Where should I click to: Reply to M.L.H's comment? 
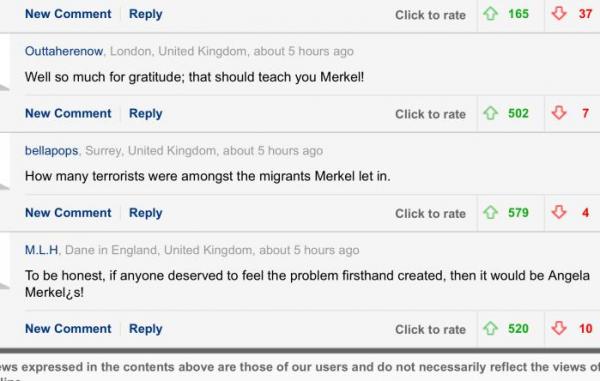pyautogui.click(x=145, y=329)
